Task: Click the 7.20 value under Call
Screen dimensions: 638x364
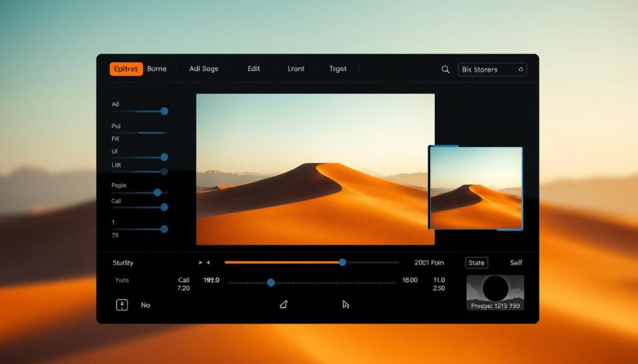Action: coord(184,288)
